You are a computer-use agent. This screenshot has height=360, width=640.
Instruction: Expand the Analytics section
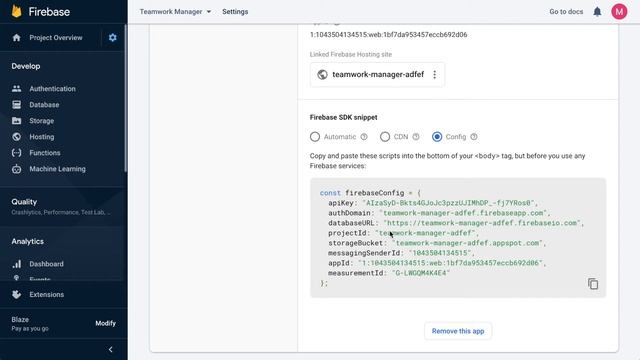coord(27,241)
